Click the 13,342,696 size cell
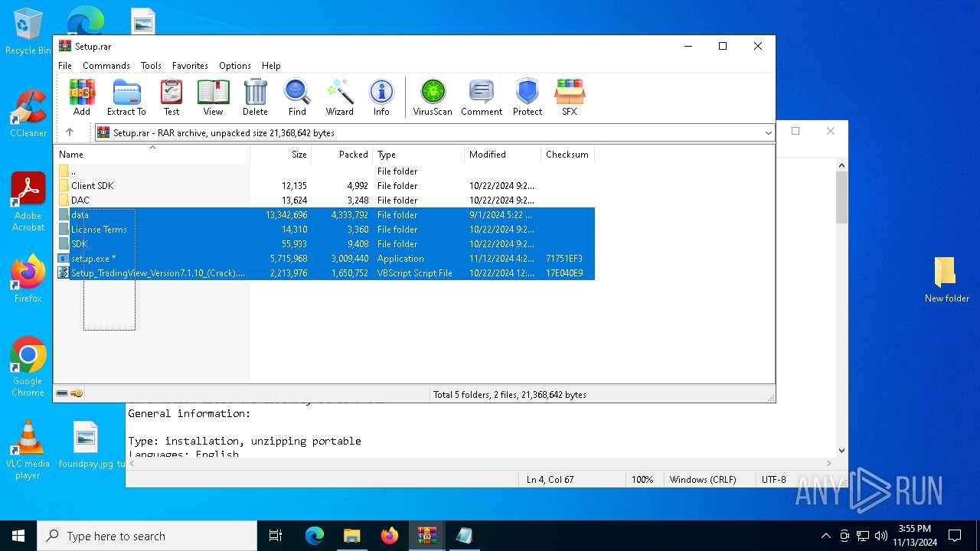Screen dimensions: 980x551 point(286,214)
